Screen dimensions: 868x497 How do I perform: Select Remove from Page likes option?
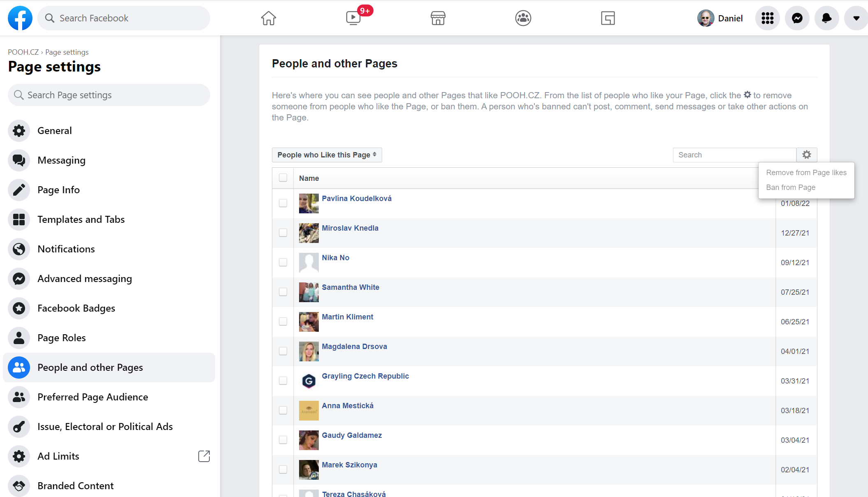click(x=806, y=173)
